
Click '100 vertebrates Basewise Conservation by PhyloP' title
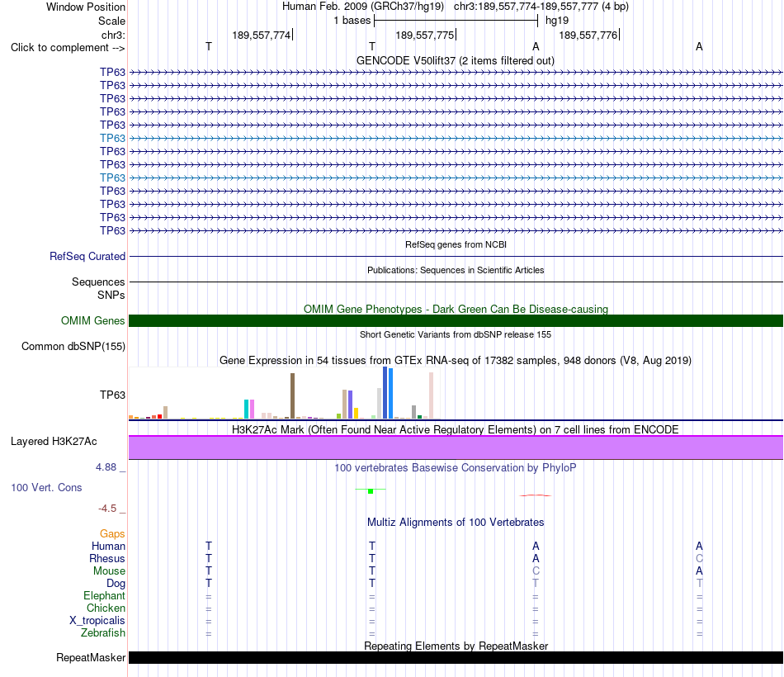(455, 468)
